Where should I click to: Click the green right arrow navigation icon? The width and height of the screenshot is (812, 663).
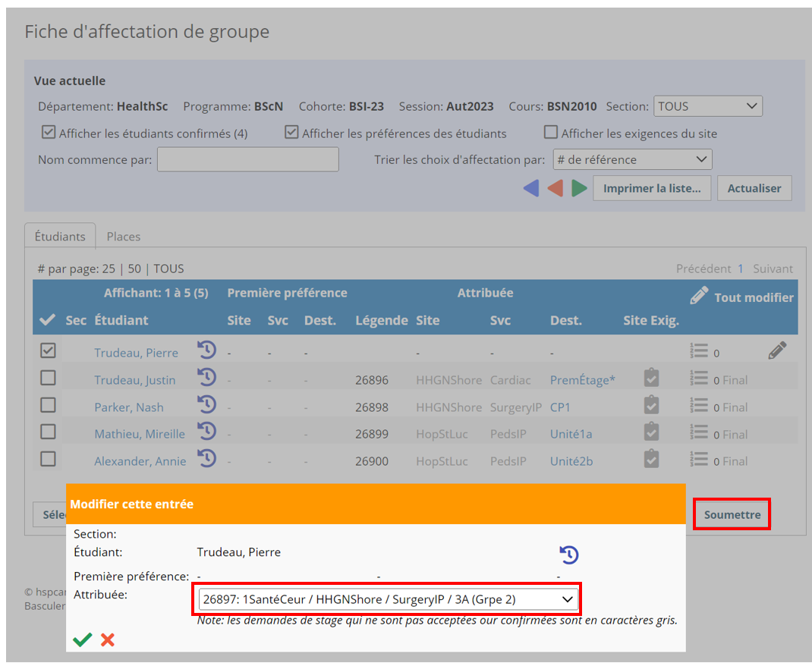[579, 188]
